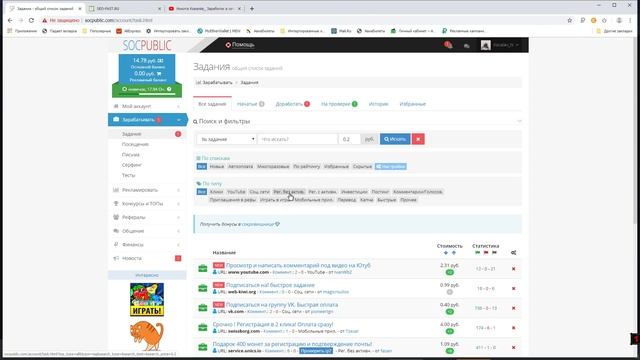This screenshot has width=640, height=360.
Task: Bookmark this page with the star icon
Action: click(x=570, y=20)
